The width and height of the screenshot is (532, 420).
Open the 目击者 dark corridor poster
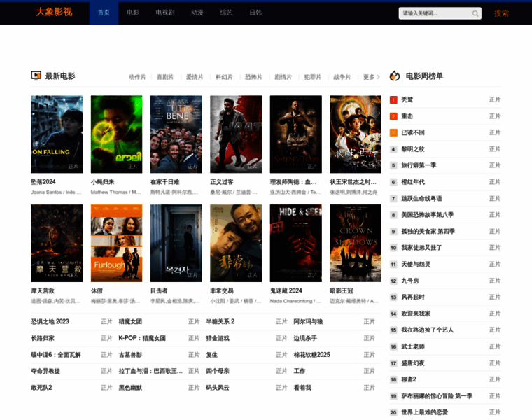176,243
